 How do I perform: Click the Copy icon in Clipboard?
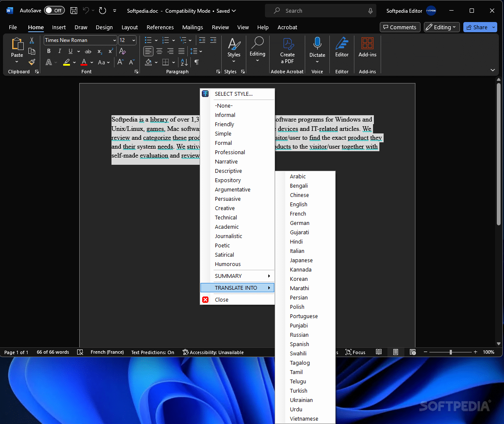pos(32,51)
